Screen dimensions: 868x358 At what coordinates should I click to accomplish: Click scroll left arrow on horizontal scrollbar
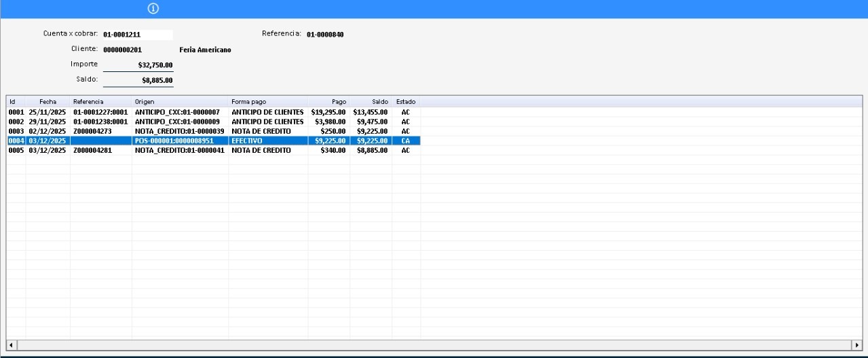(11, 344)
